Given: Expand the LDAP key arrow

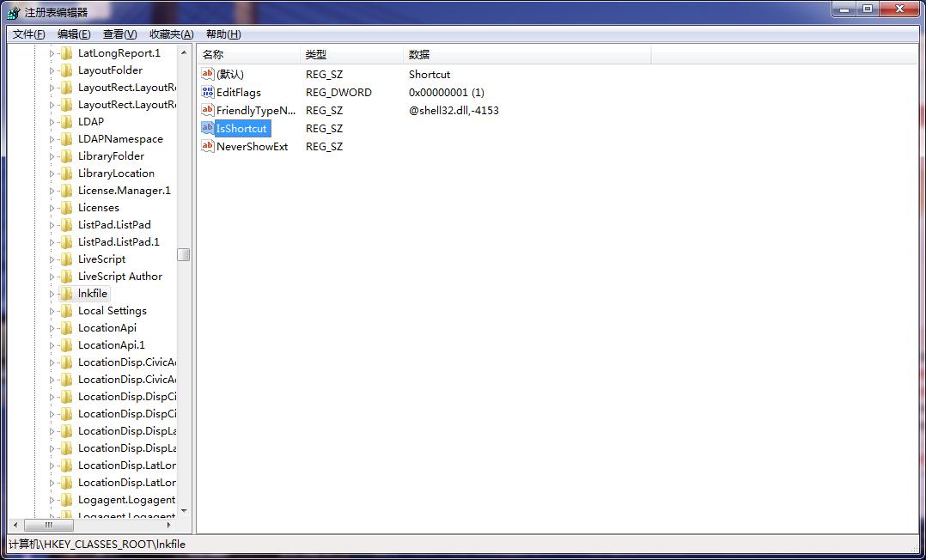Looking at the screenshot, I should (x=52, y=122).
